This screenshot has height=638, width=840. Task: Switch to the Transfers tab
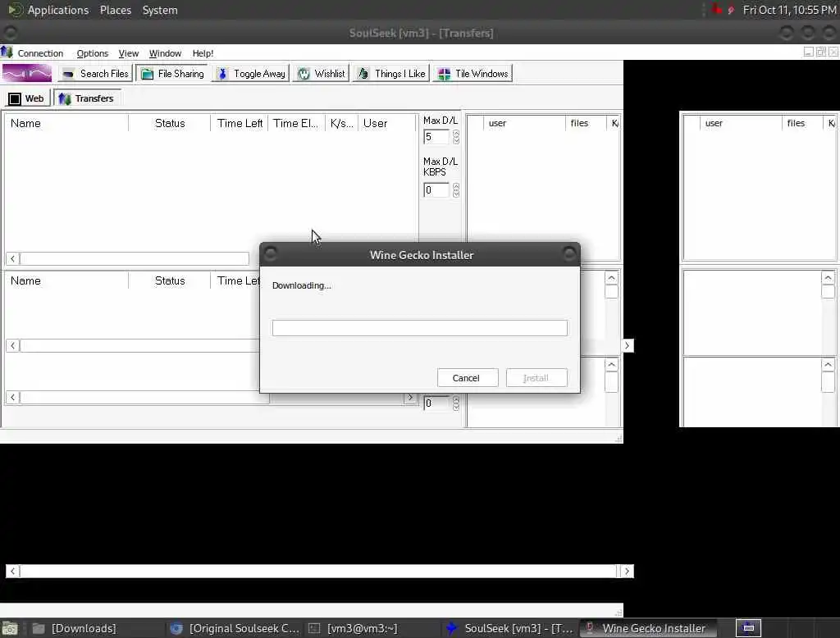(87, 98)
